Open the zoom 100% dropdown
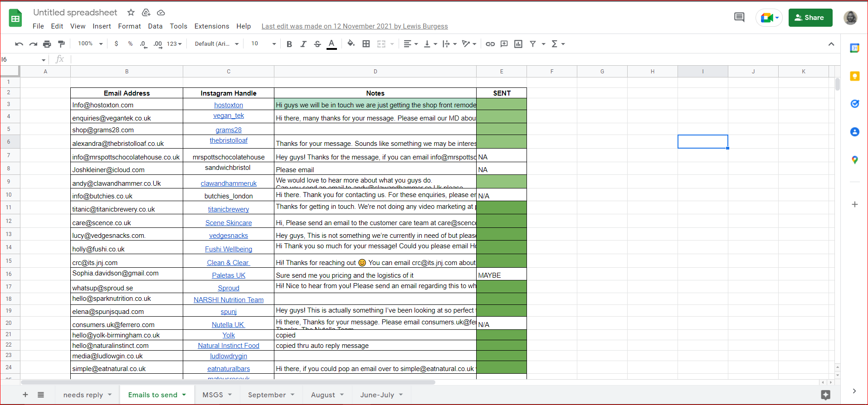 coord(90,44)
